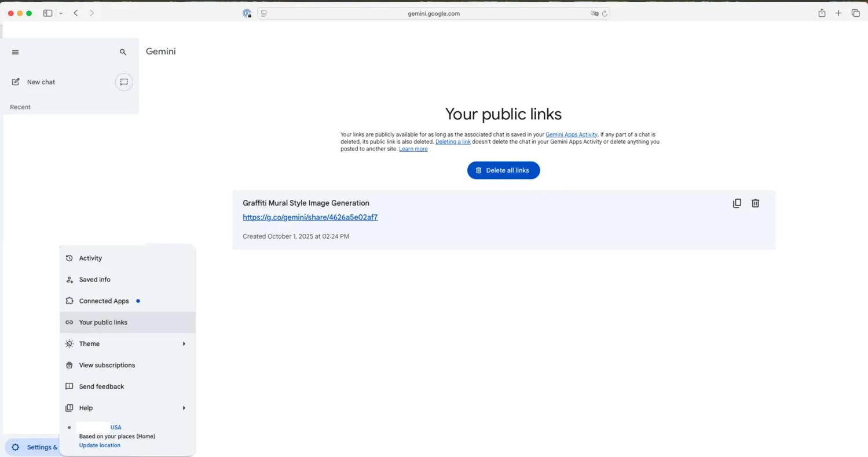Toggle the Safari sidebar
Image resolution: width=868 pixels, height=457 pixels.
(48, 13)
